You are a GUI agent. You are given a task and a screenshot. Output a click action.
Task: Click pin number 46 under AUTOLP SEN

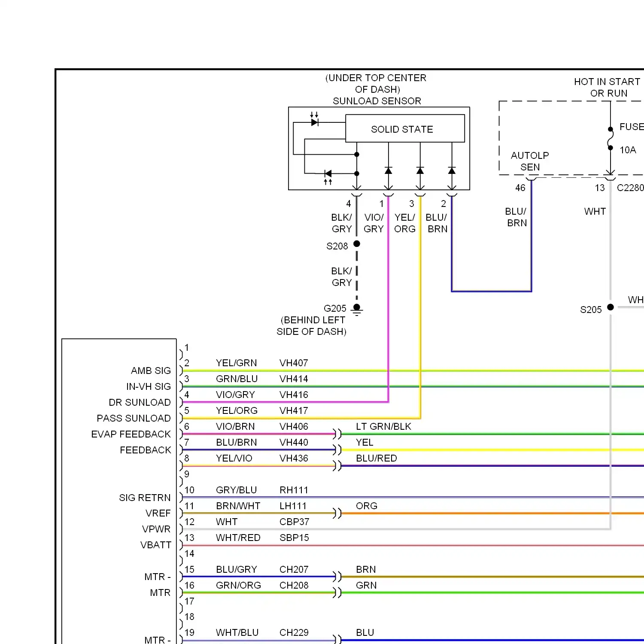coord(520,188)
